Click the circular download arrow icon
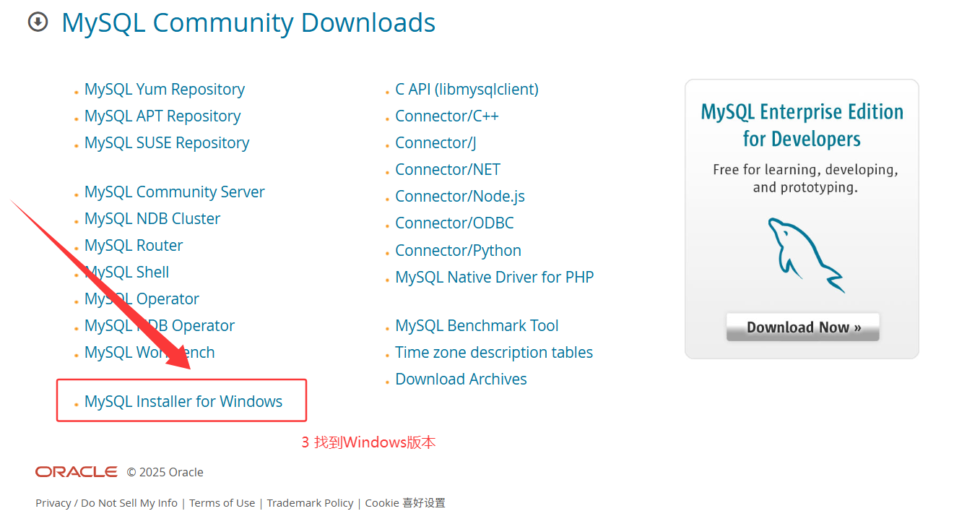980x532 pixels. [38, 22]
